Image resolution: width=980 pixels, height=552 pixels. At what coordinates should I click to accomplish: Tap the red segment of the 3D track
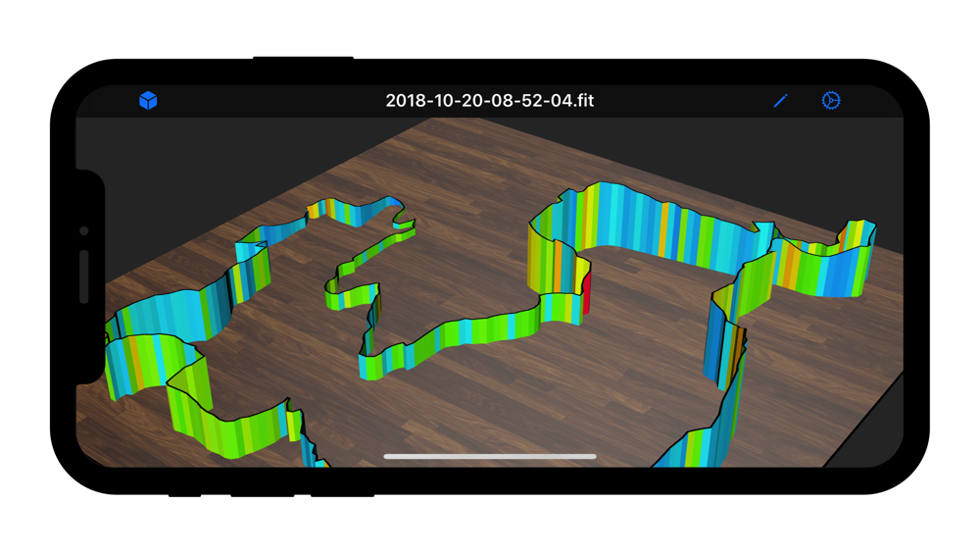[587, 293]
